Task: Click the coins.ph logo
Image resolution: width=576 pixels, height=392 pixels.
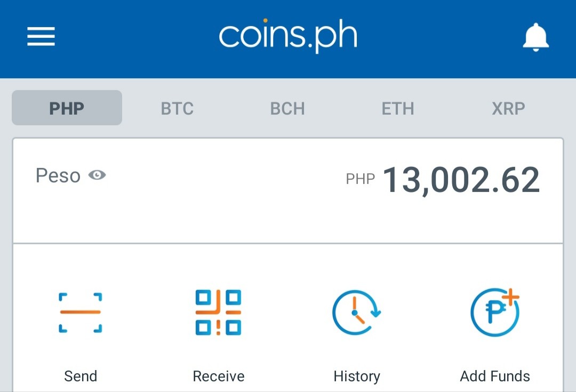Action: coord(288,36)
